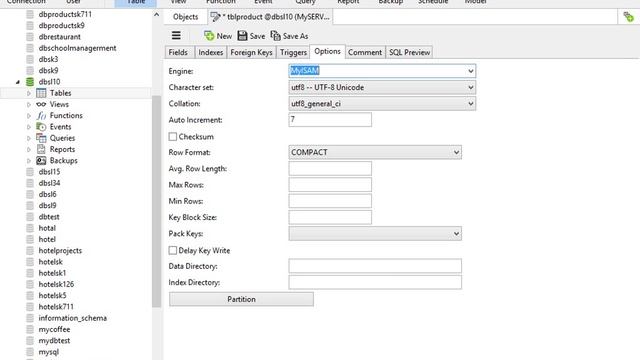This screenshot has width=640, height=360.
Task: Expand the Tables tree node
Action: coord(29,93)
